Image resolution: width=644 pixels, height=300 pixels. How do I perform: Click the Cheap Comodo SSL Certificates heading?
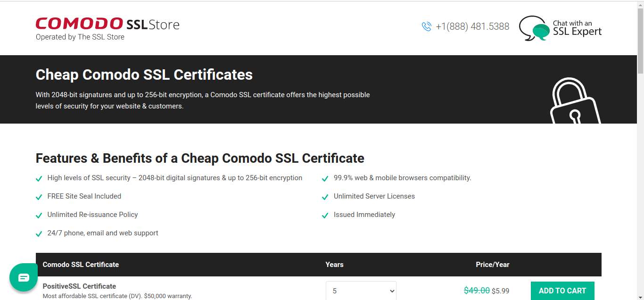click(144, 75)
